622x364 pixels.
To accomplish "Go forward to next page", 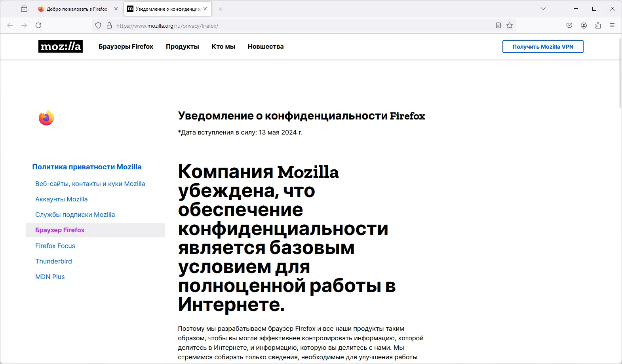I will click(24, 25).
